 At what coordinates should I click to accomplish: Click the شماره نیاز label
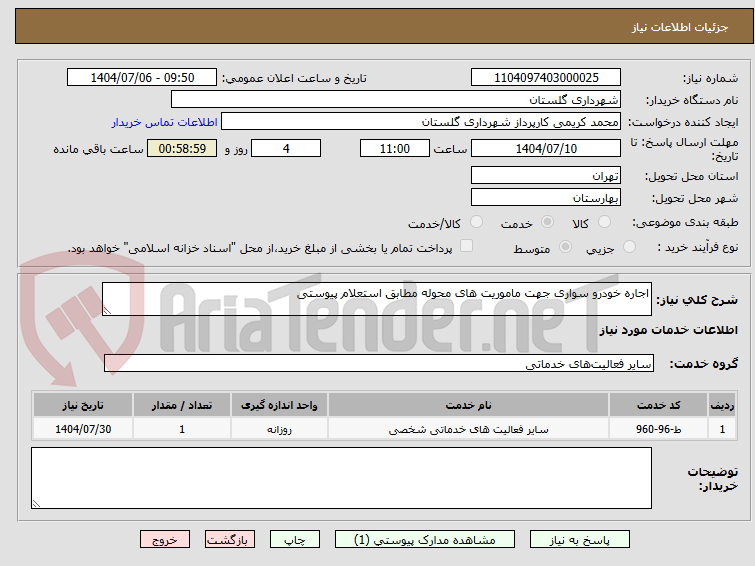point(710,78)
